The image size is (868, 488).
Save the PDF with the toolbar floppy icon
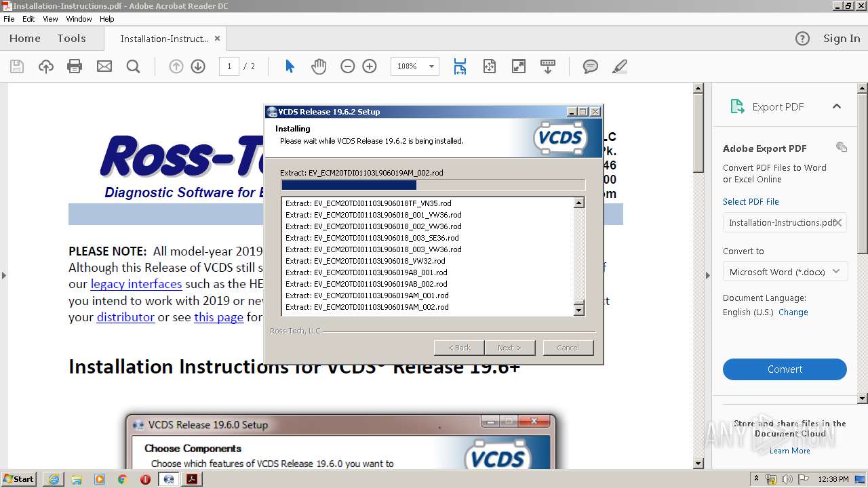click(x=17, y=66)
